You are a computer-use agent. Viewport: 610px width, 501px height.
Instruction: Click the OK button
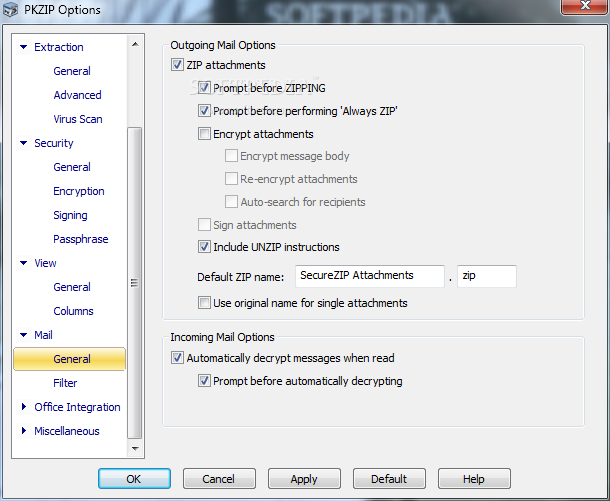tap(134, 478)
